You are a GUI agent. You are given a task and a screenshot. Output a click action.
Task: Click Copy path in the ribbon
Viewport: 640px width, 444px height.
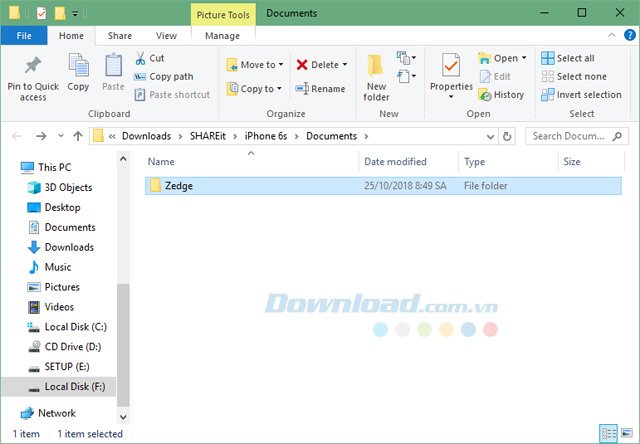[x=164, y=76]
